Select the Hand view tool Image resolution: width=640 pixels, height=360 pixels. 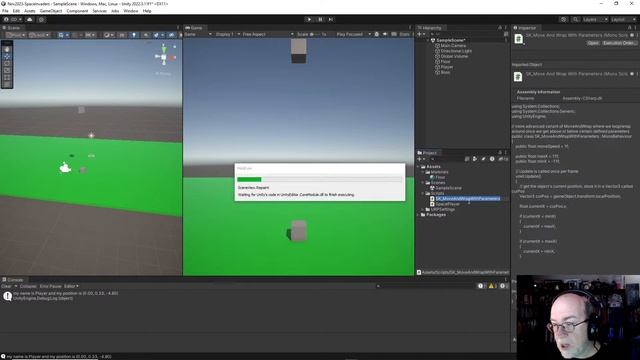[7, 49]
